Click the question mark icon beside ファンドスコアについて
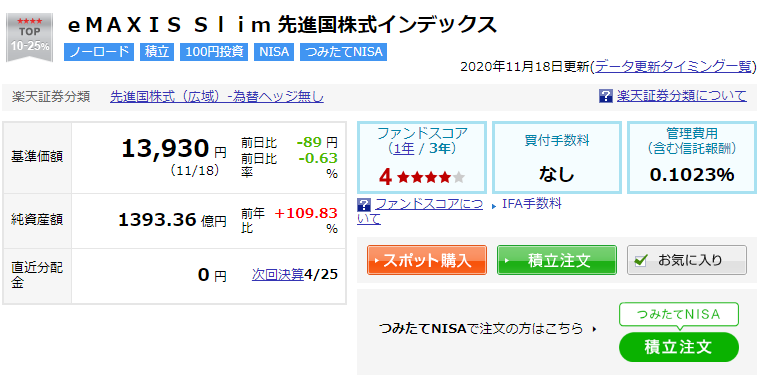759x378 pixels. pyautogui.click(x=364, y=204)
